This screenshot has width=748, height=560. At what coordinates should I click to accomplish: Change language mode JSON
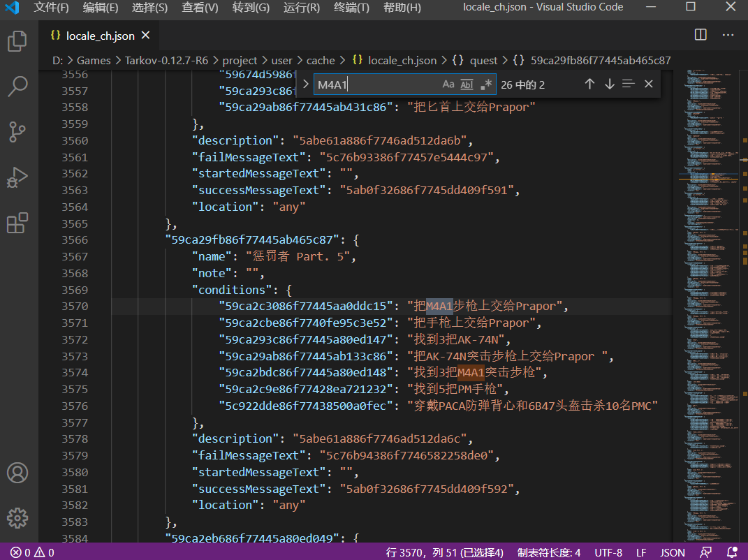tap(672, 552)
